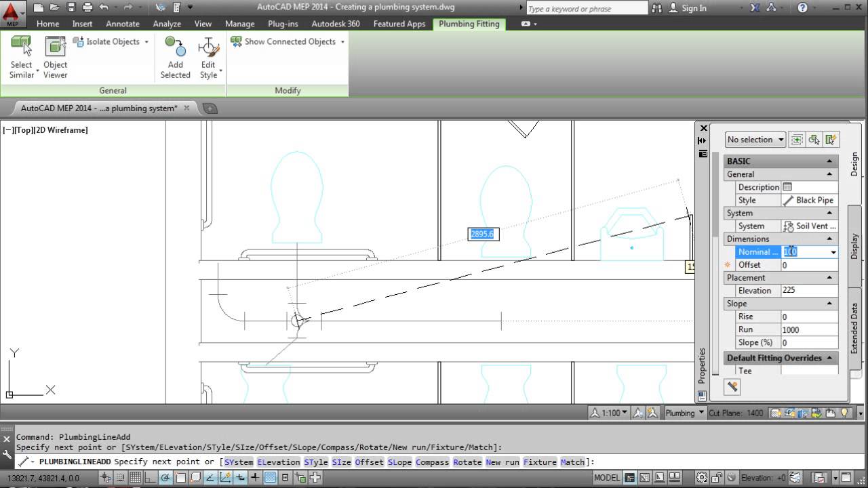Click the lightbulb isolate objects icon

tap(844, 413)
